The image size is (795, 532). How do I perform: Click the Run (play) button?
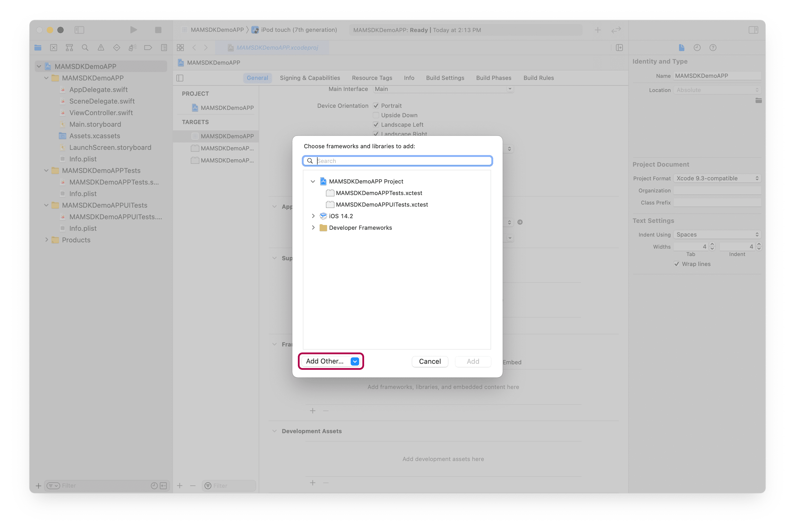(x=133, y=30)
